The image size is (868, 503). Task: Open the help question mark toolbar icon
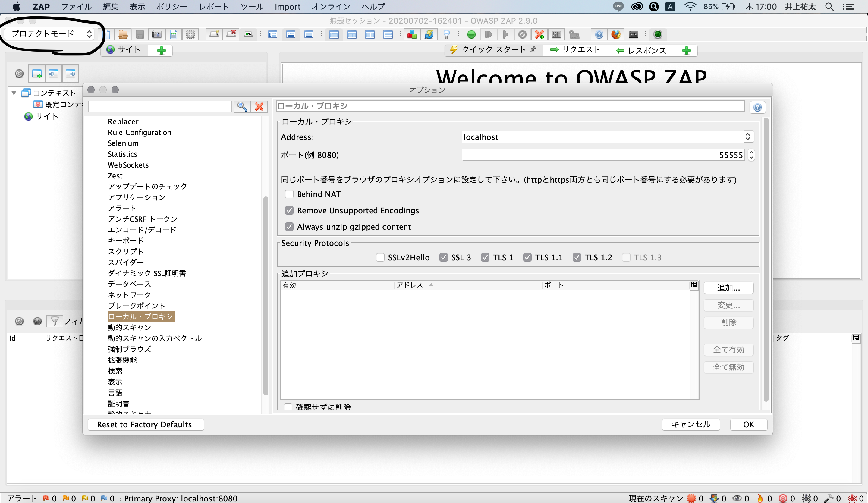tap(599, 34)
